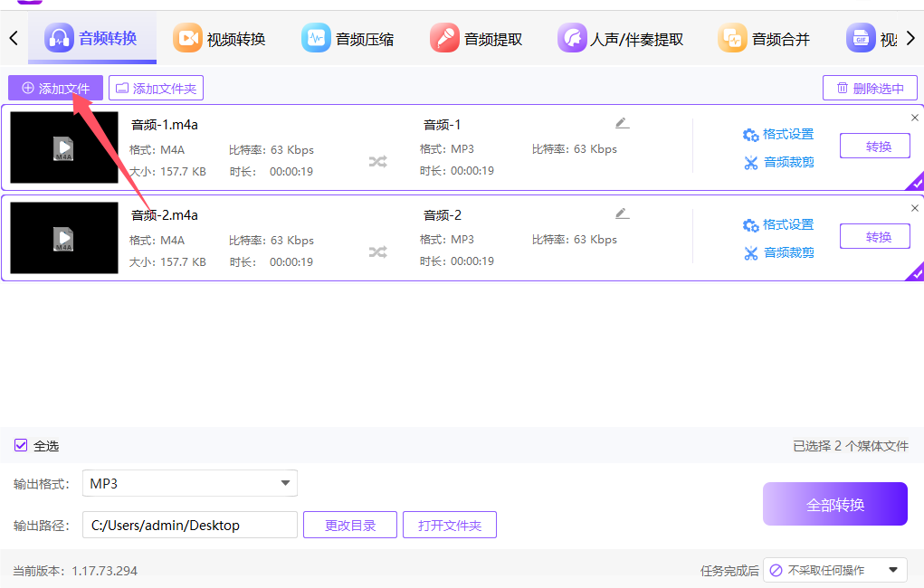Click the 添加文件夹 button
This screenshot has height=588, width=924.
[157, 88]
